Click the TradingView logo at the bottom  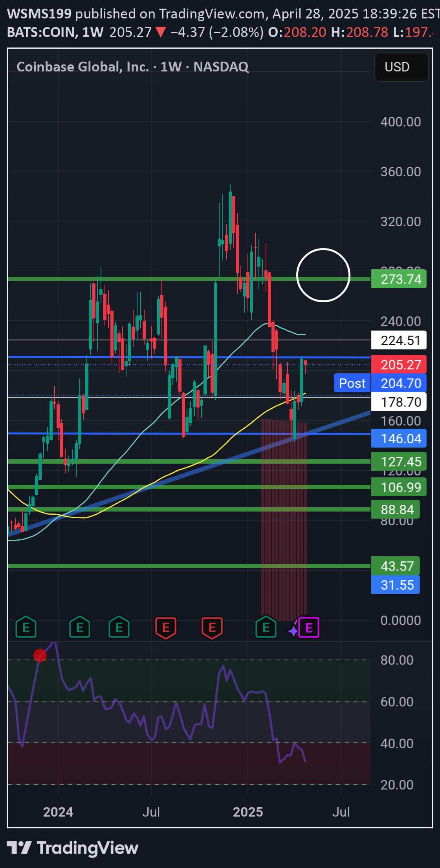pyautogui.click(x=73, y=848)
